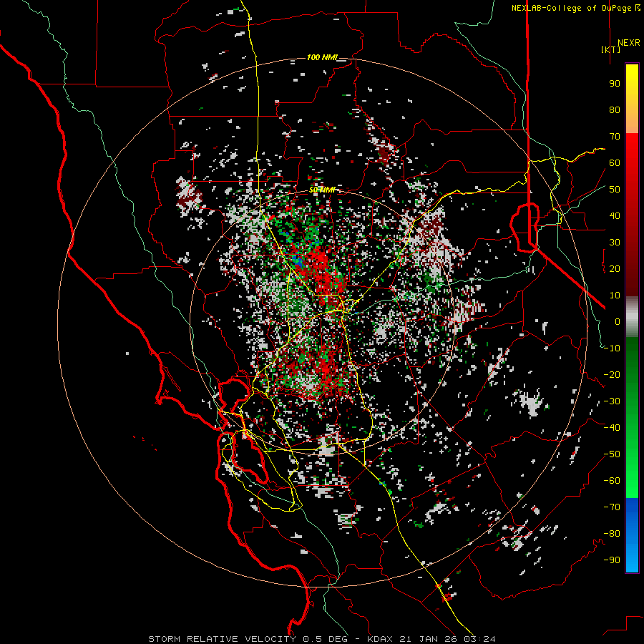Click the -60 value on velocity scale
The width and height of the screenshot is (644, 644).
[612, 481]
